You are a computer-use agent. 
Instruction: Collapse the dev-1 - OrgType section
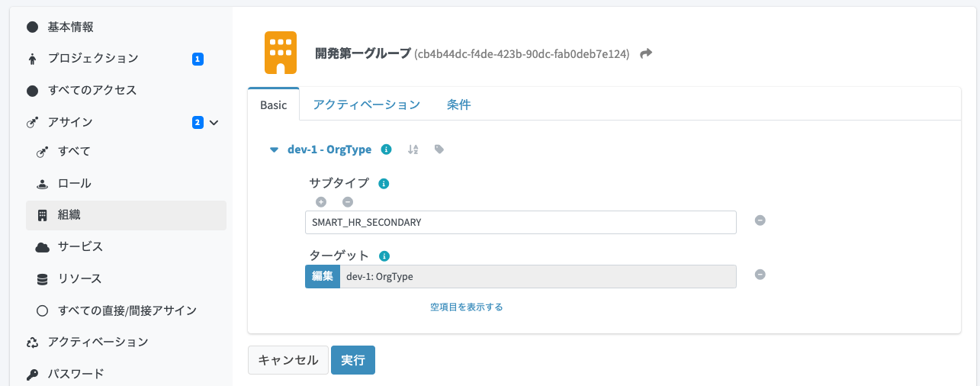[275, 150]
